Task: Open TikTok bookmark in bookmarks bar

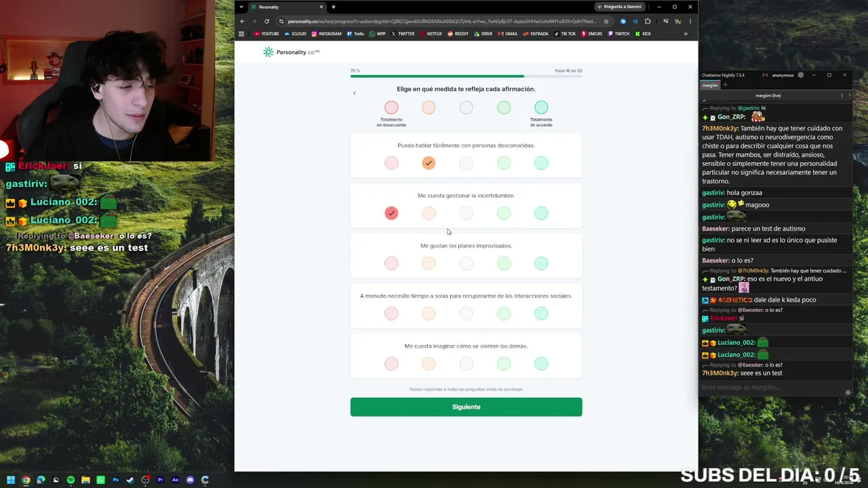Action: pos(565,34)
